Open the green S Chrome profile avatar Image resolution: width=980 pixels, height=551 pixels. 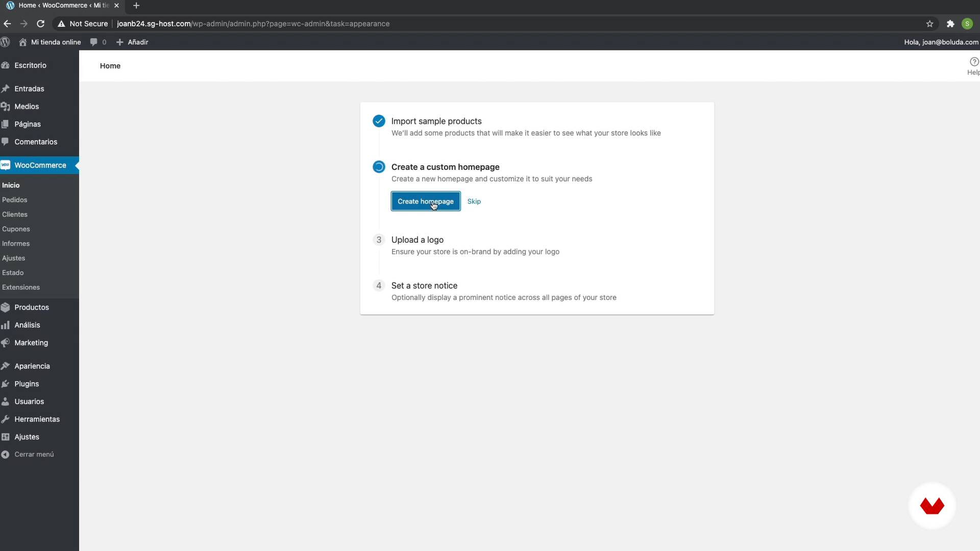coord(967,23)
